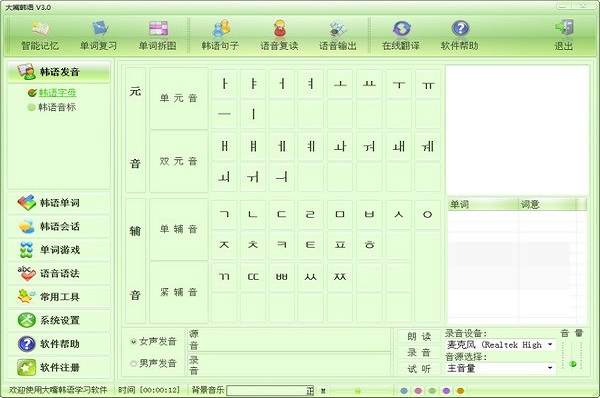600x398 pixels.
Task: Click the consonant ㅍ letter cell
Action: pos(340,245)
